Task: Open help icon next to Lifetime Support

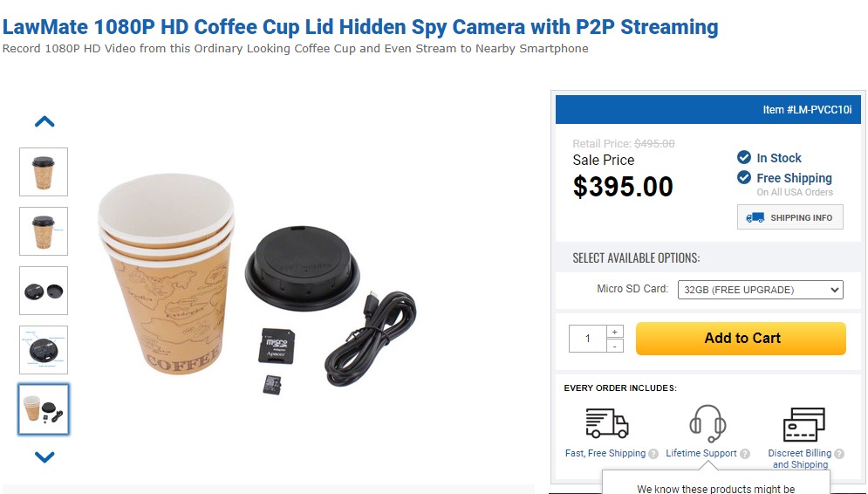Action: pyautogui.click(x=745, y=454)
